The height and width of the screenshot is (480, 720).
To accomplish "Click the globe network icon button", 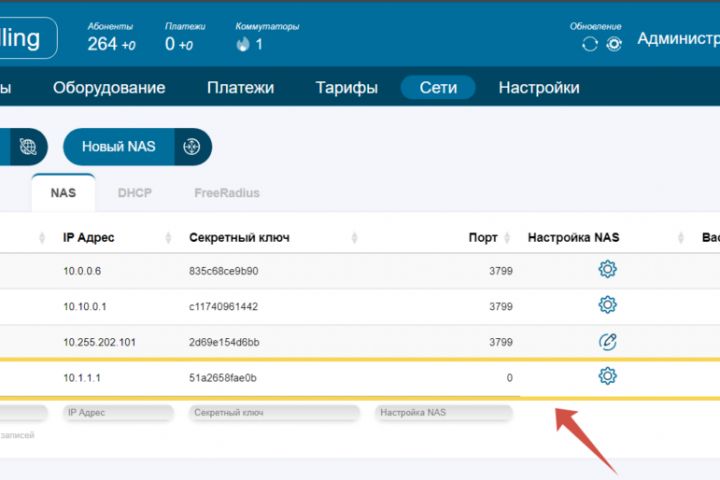I will (28, 147).
